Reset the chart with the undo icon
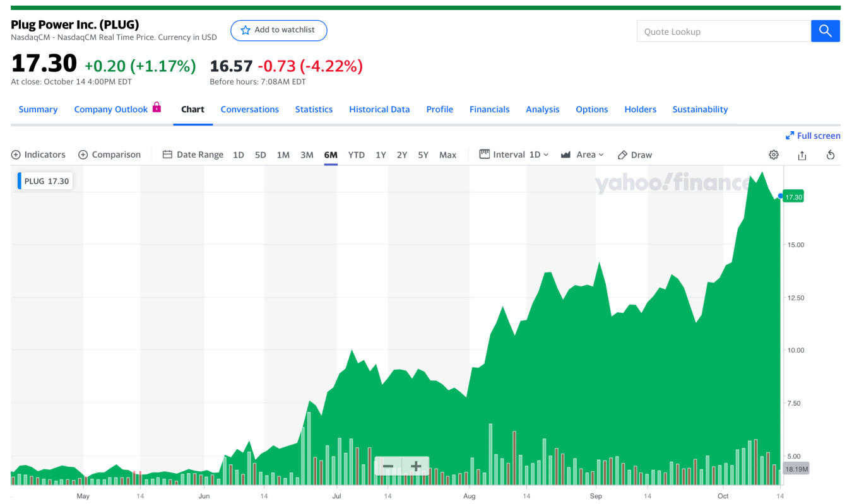The image size is (852, 504). pos(831,155)
